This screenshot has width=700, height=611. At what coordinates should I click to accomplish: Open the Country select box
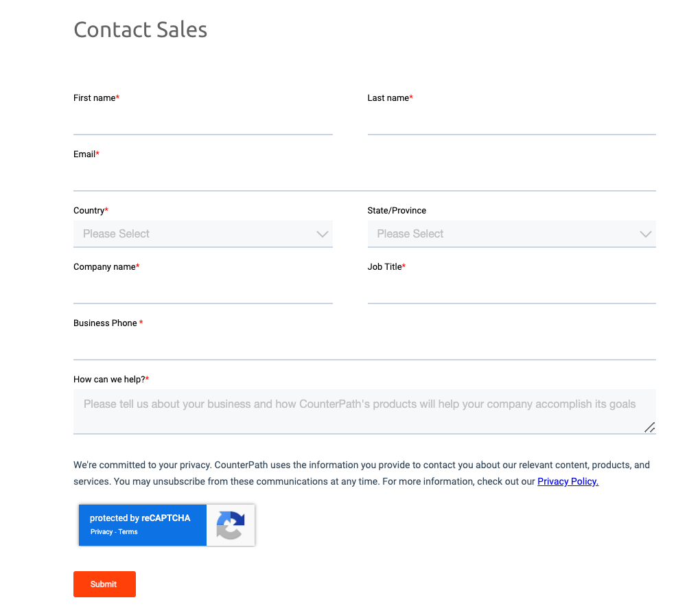[x=202, y=234]
